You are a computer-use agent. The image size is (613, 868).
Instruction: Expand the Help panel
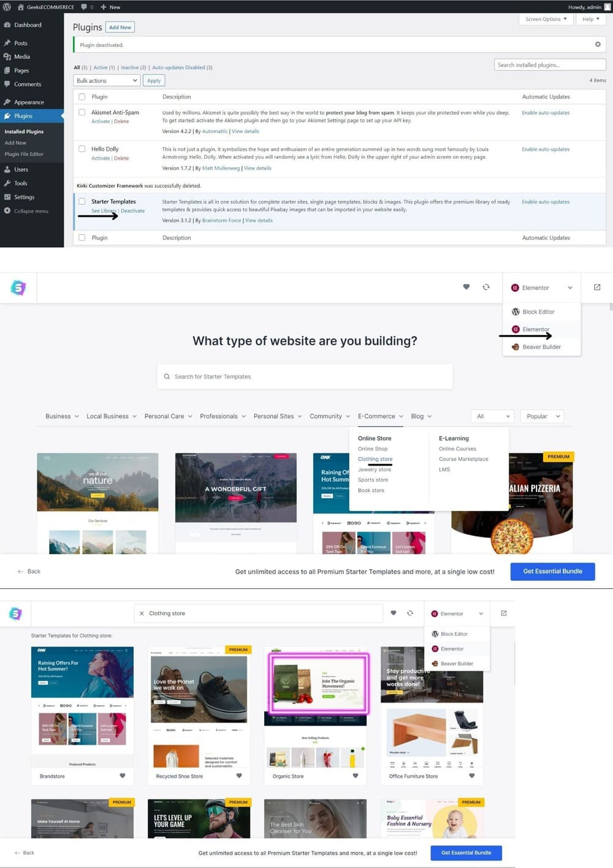591,19
